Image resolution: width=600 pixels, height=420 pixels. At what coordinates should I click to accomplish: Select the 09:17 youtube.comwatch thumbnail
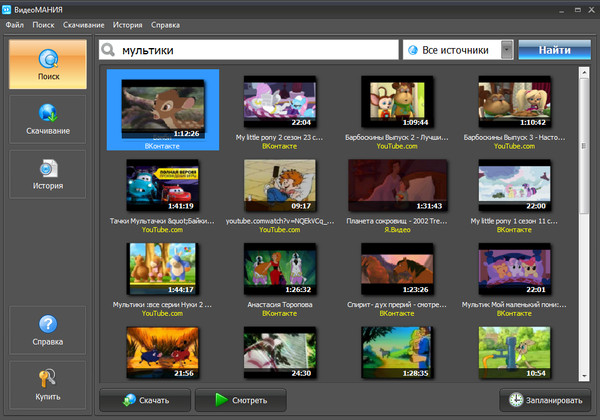[x=280, y=185]
